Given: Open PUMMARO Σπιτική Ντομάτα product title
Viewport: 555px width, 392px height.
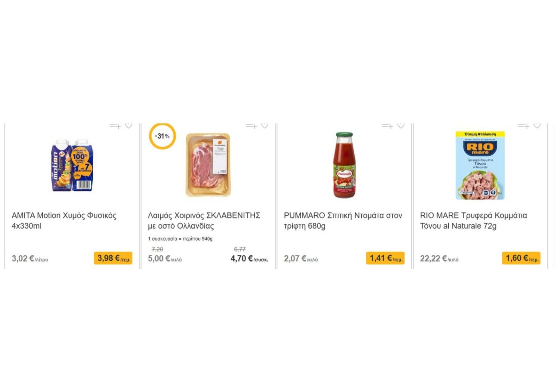Looking at the screenshot, I should tap(343, 220).
